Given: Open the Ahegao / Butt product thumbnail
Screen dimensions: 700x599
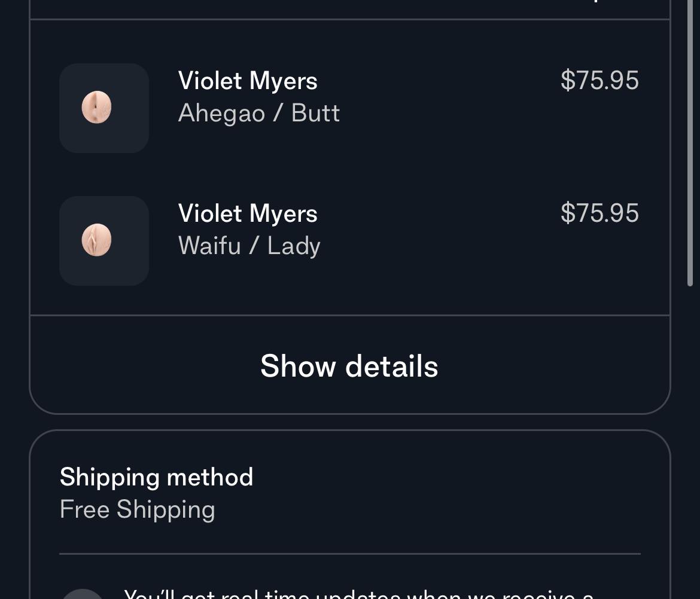Looking at the screenshot, I should (x=104, y=108).
